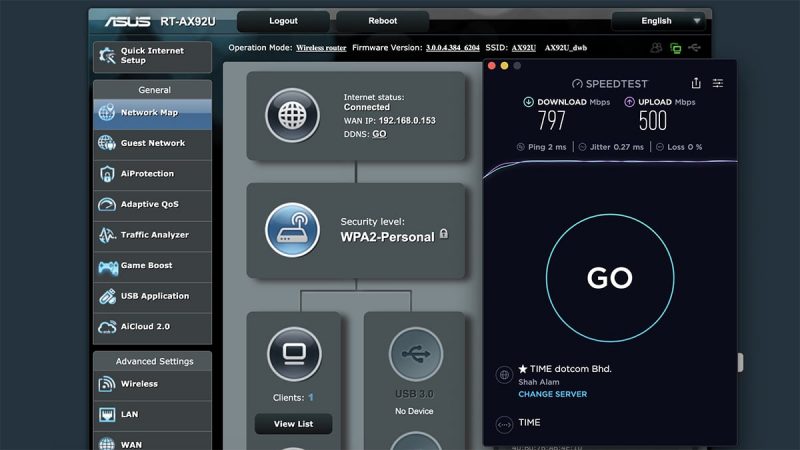Go to Adaptive QoS settings
The width and height of the screenshot is (800, 450).
[x=153, y=205]
